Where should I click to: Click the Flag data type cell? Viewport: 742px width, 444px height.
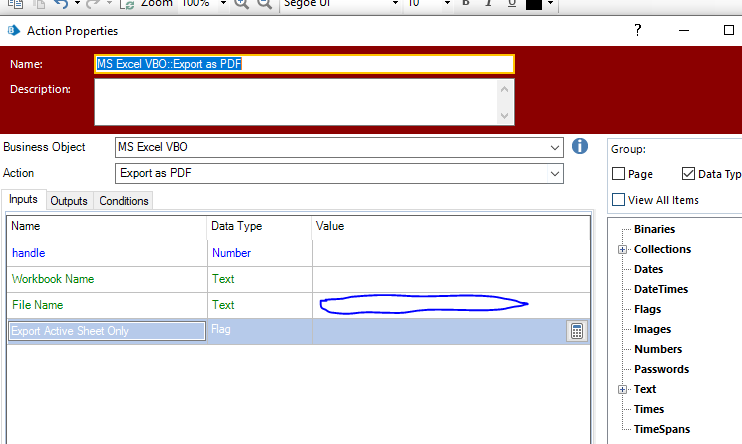259,331
